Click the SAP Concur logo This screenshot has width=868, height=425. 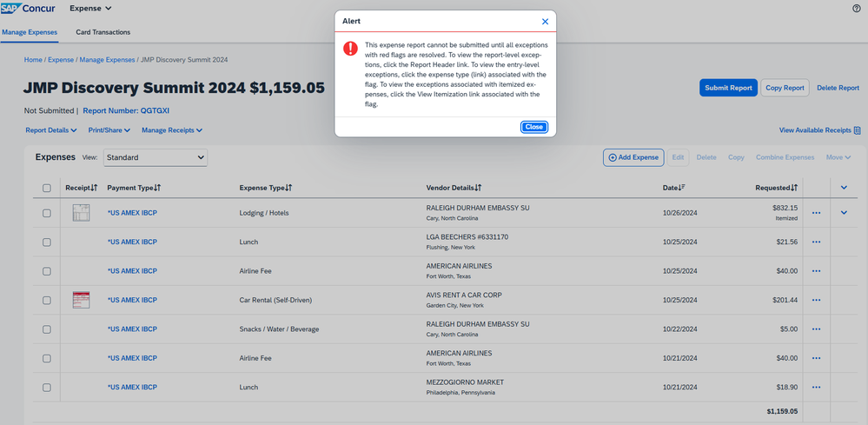coord(28,9)
